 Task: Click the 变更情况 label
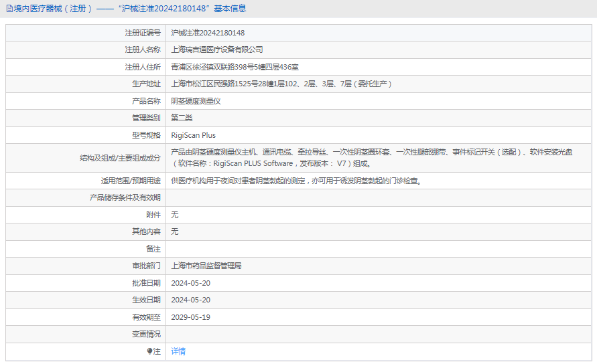click(147, 335)
